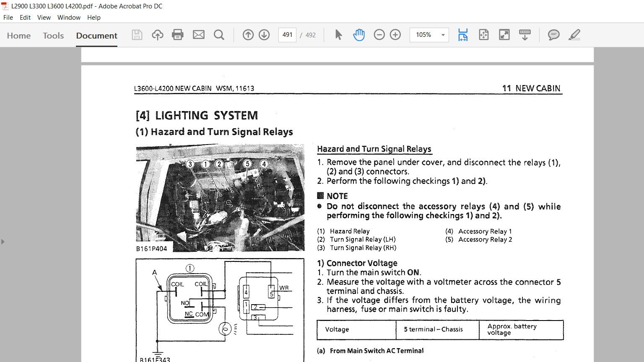Image resolution: width=644 pixels, height=362 pixels.
Task: Expand the left navigation pane arrow
Action: click(3, 242)
